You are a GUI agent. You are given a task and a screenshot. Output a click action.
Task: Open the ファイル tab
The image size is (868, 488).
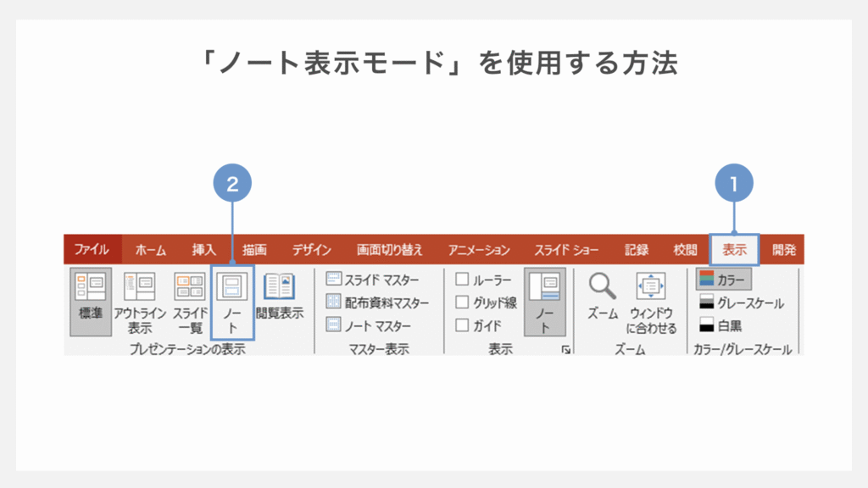pyautogui.click(x=92, y=250)
